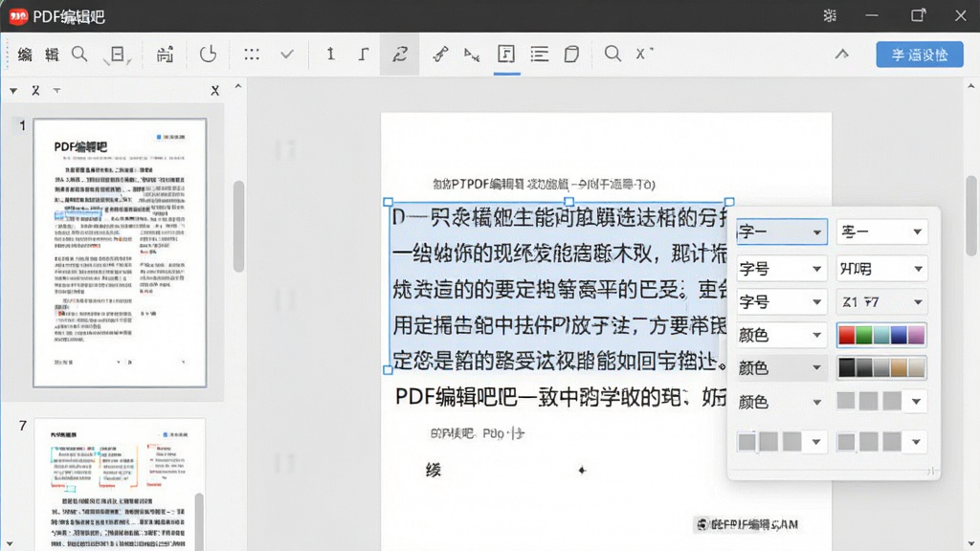Click the top-right handle of selected text box
Screen dimensions: 980x551
pyautogui.click(x=729, y=202)
